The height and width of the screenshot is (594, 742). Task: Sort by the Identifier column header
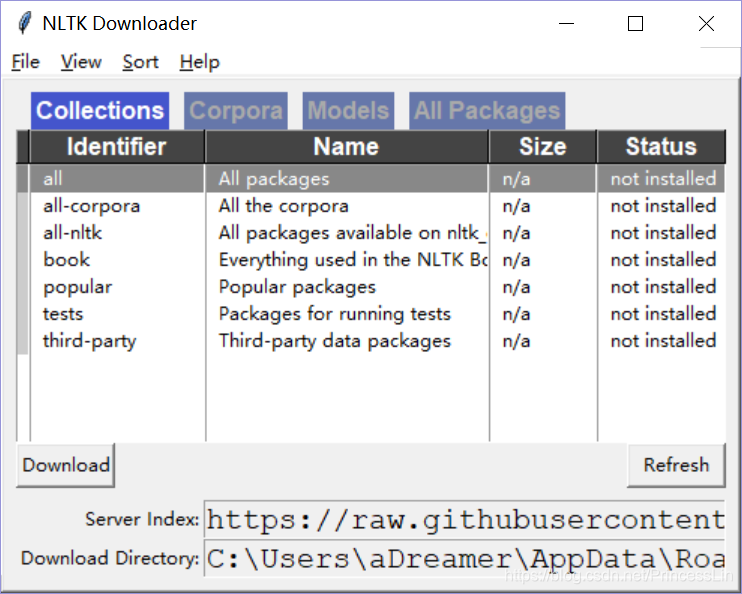click(117, 147)
